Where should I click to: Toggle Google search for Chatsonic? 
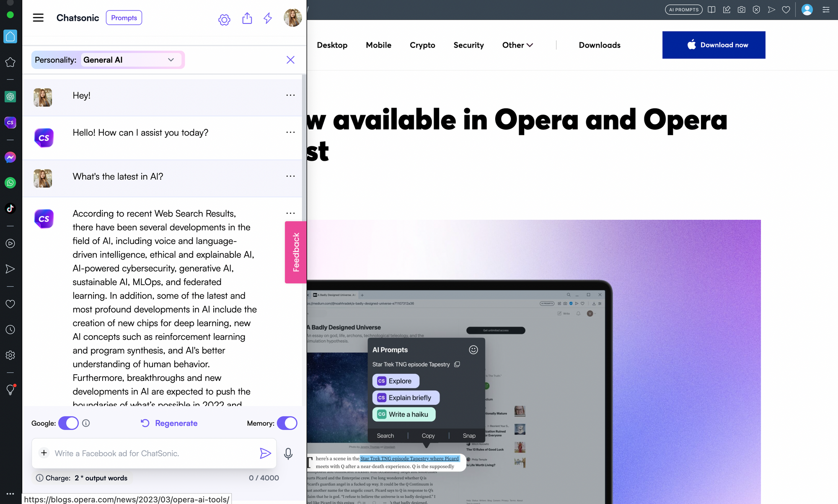coord(68,423)
